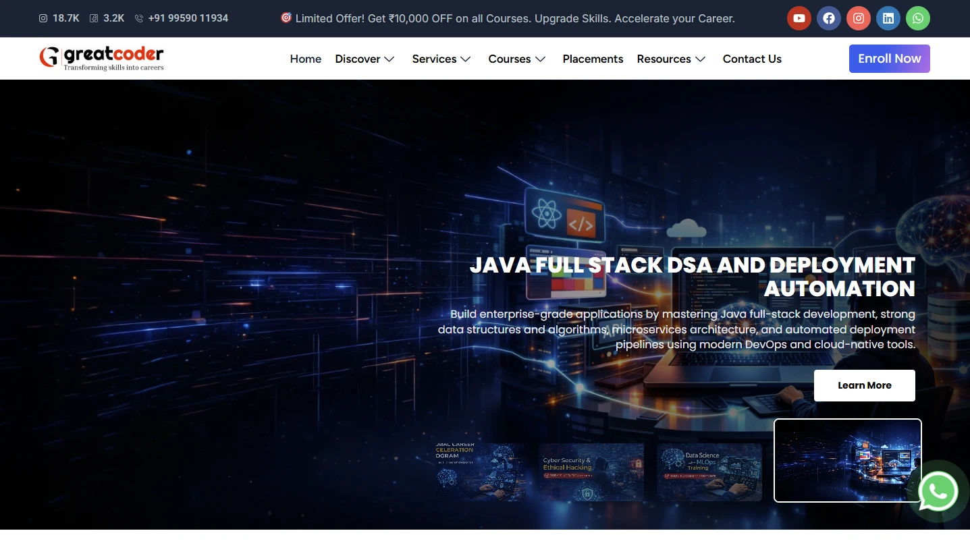Click the Facebook icon in top bar
Screen dimensions: 970x560
coord(828,18)
